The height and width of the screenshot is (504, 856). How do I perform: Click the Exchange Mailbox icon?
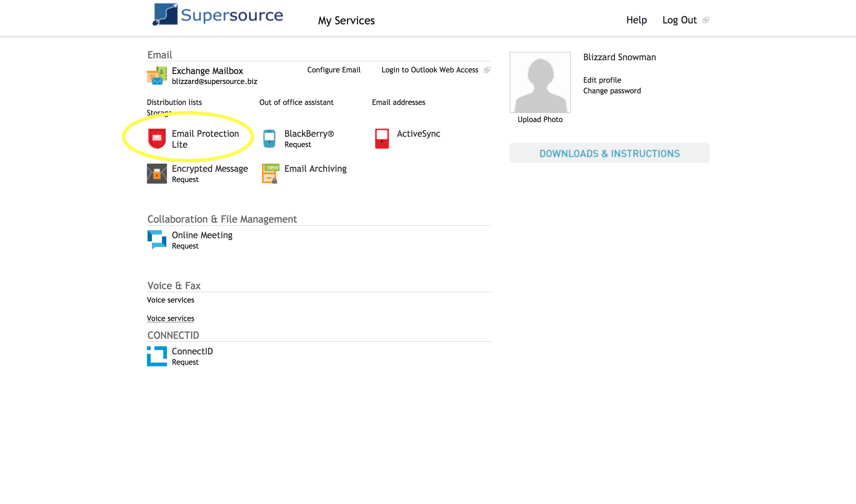(157, 76)
